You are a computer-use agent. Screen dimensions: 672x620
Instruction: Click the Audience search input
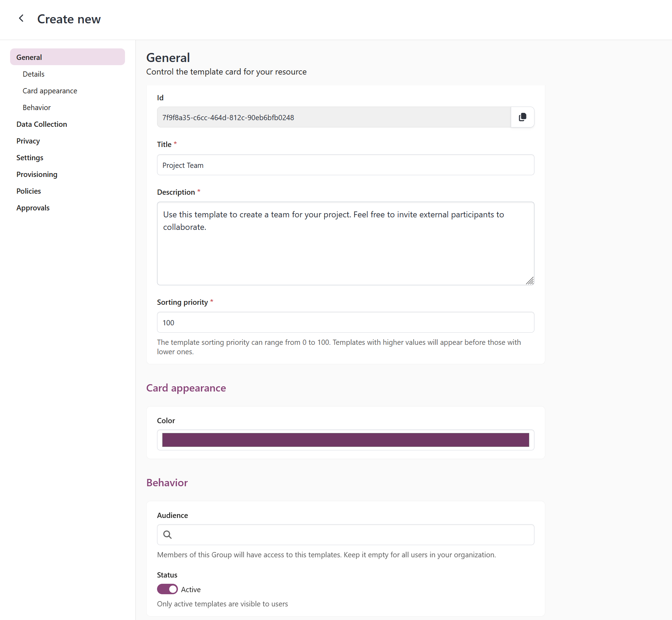click(352, 535)
